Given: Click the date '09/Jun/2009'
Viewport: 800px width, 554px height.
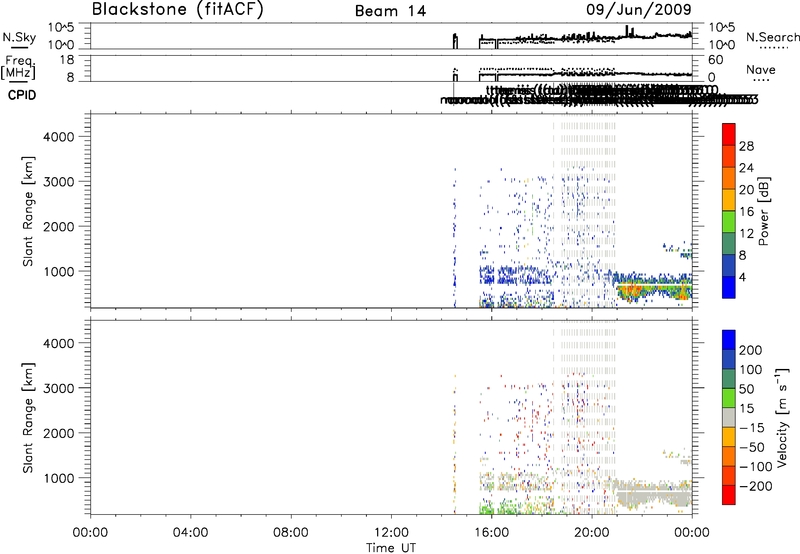Looking at the screenshot, I should (x=639, y=10).
